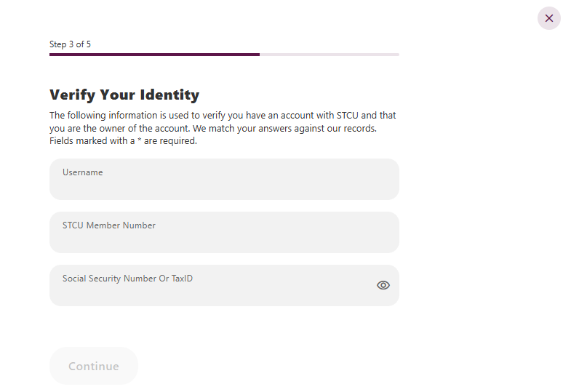
Task: Click the Username label text
Action: coord(83,172)
